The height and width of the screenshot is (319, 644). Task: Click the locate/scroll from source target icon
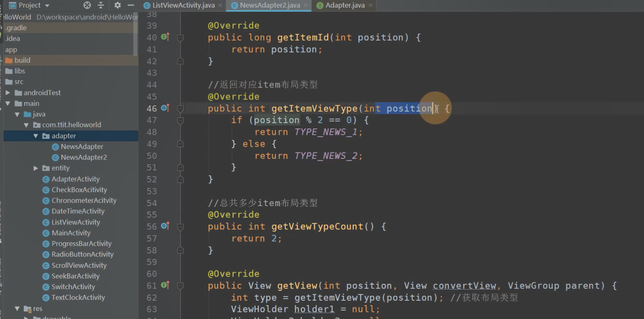(87, 5)
